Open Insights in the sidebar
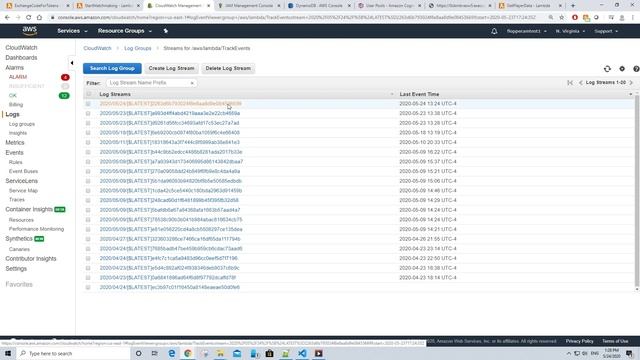The image size is (640, 360). (18, 133)
